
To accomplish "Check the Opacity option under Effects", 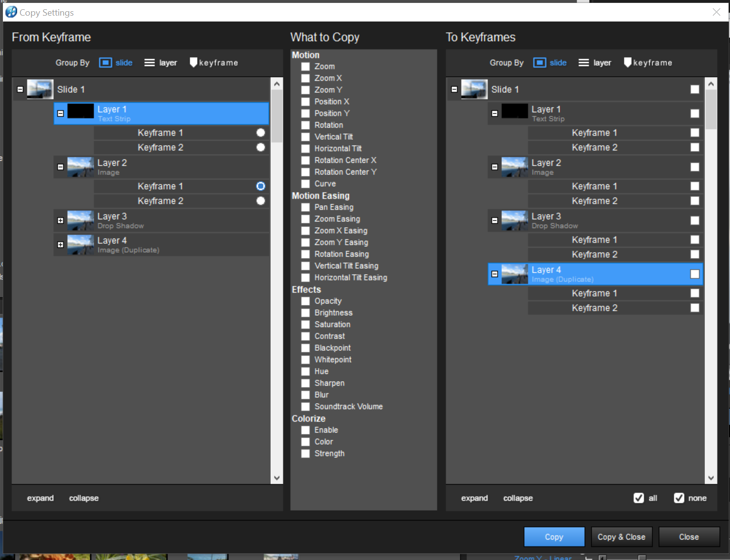I will [x=306, y=301].
